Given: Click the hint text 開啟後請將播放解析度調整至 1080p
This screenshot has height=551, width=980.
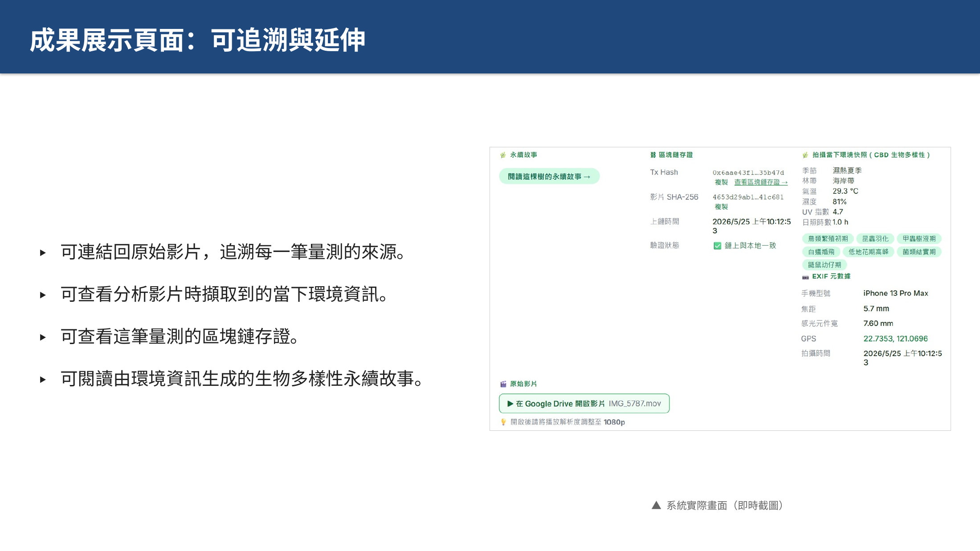Looking at the screenshot, I should pyautogui.click(x=568, y=422).
